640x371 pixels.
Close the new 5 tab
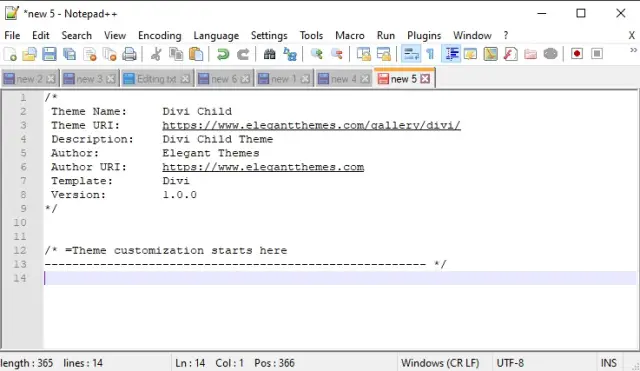point(425,79)
